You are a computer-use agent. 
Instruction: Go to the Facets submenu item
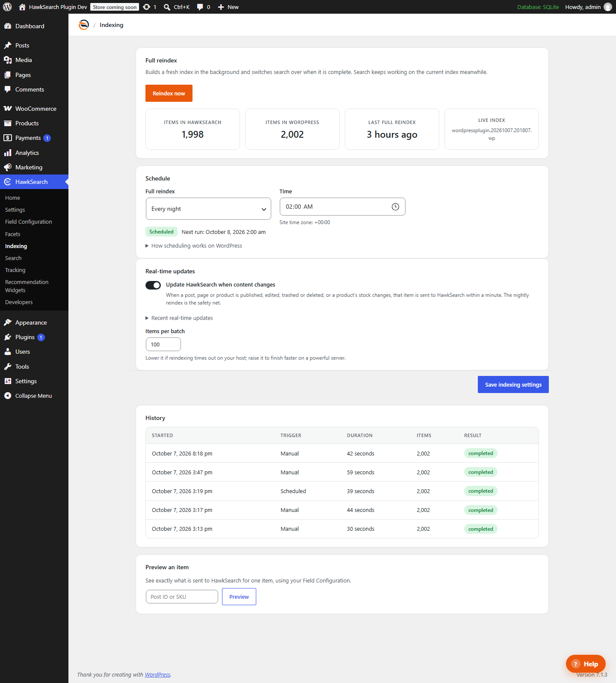13,234
